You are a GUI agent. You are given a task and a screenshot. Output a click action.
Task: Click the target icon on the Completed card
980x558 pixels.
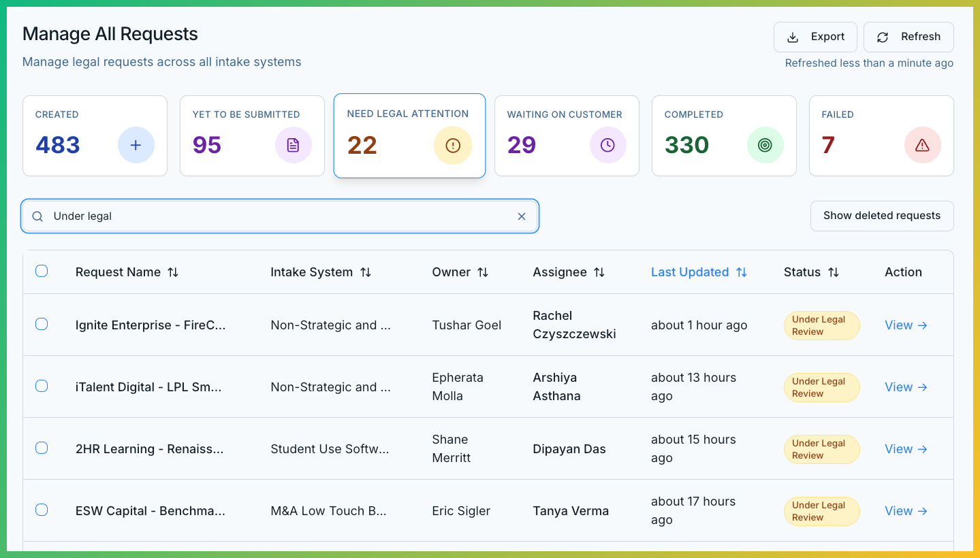pos(765,144)
